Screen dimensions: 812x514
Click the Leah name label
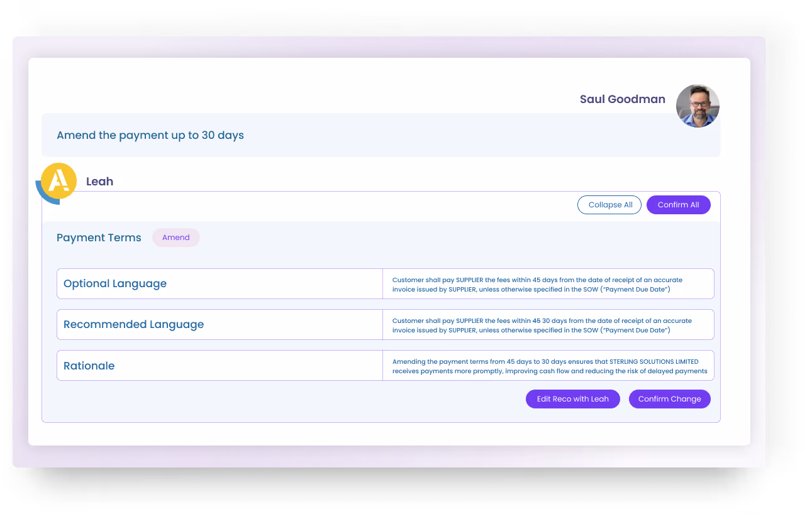click(x=99, y=182)
